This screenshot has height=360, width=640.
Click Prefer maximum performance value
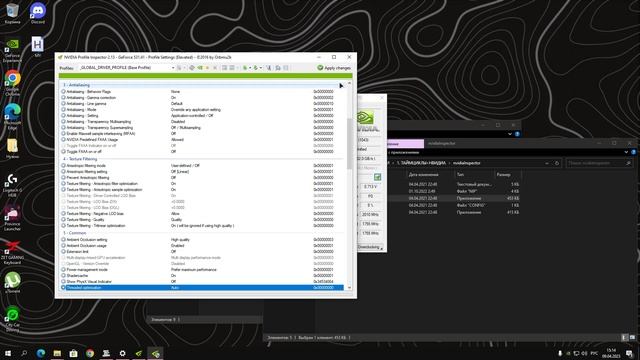point(193,270)
